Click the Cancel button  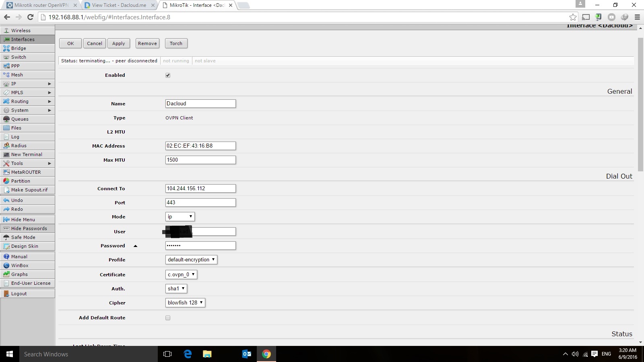pyautogui.click(x=95, y=43)
